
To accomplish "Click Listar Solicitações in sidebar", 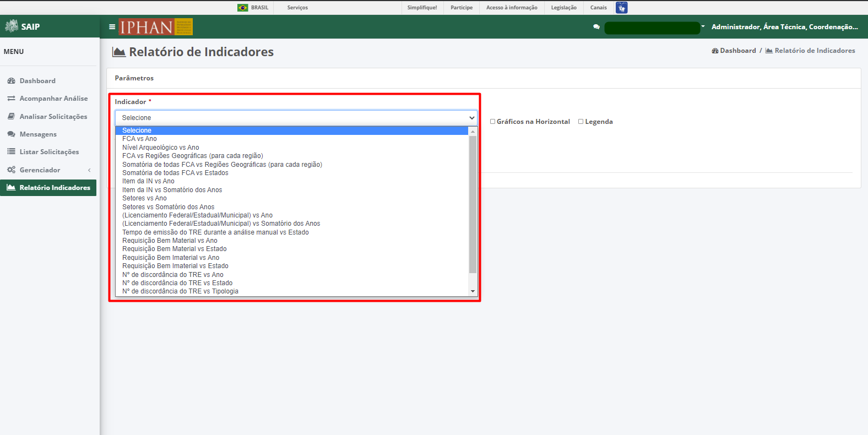I will [x=49, y=152].
